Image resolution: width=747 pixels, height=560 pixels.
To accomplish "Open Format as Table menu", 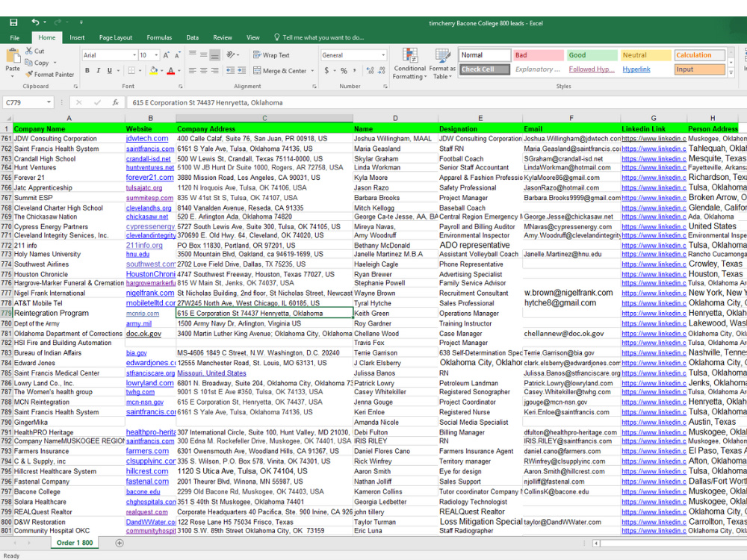I will [442, 63].
